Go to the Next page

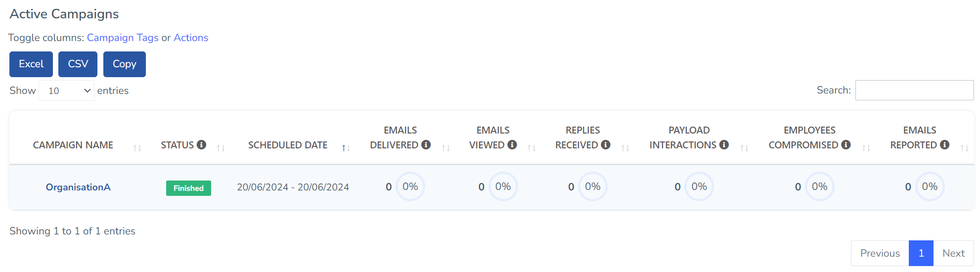click(x=953, y=253)
